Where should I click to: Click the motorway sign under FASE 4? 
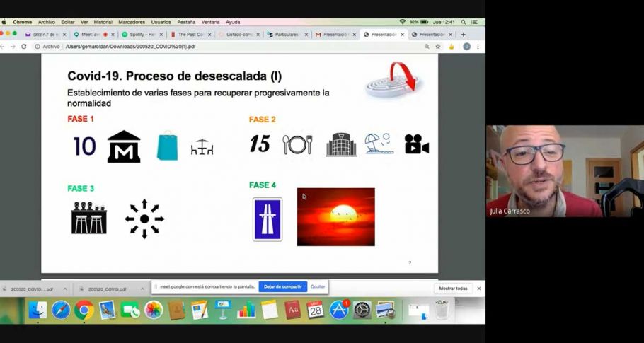tap(268, 219)
